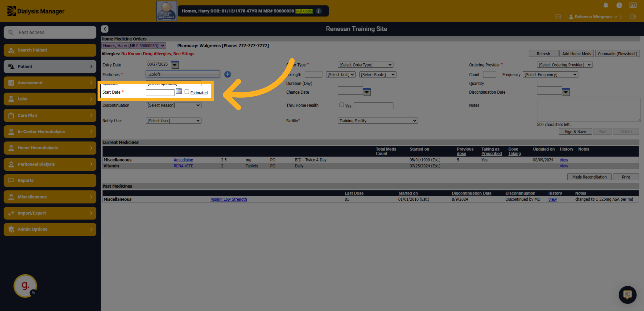Screen dimensions: 644x311
Task: Open the chat support bubble
Action: pyautogui.click(x=627, y=295)
